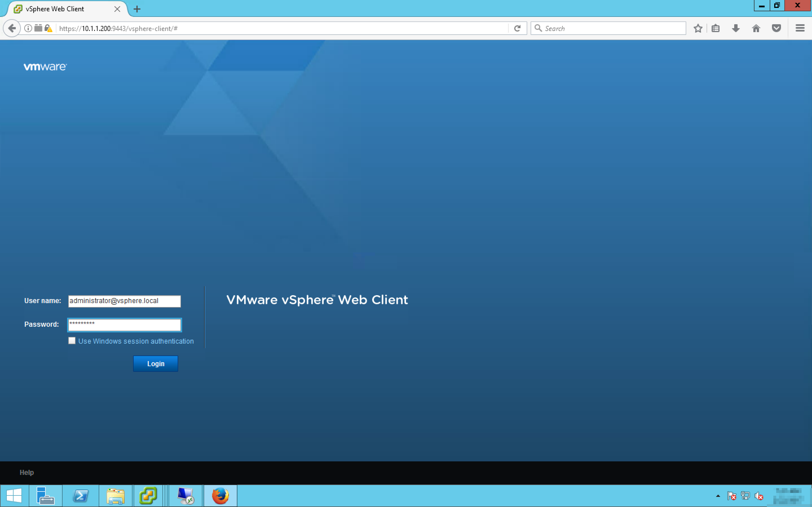Enable Use Windows session authentication checkbox
Viewport: 812px width, 507px height.
coord(72,341)
